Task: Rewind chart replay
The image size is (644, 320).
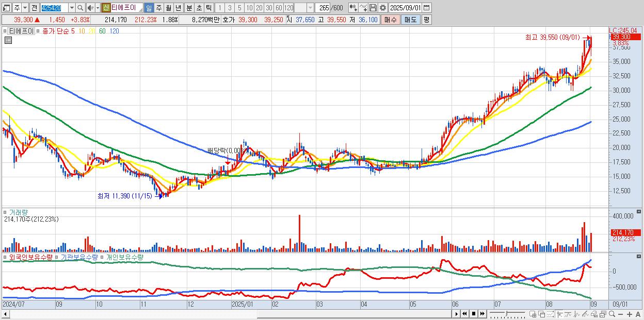Action: (465, 314)
